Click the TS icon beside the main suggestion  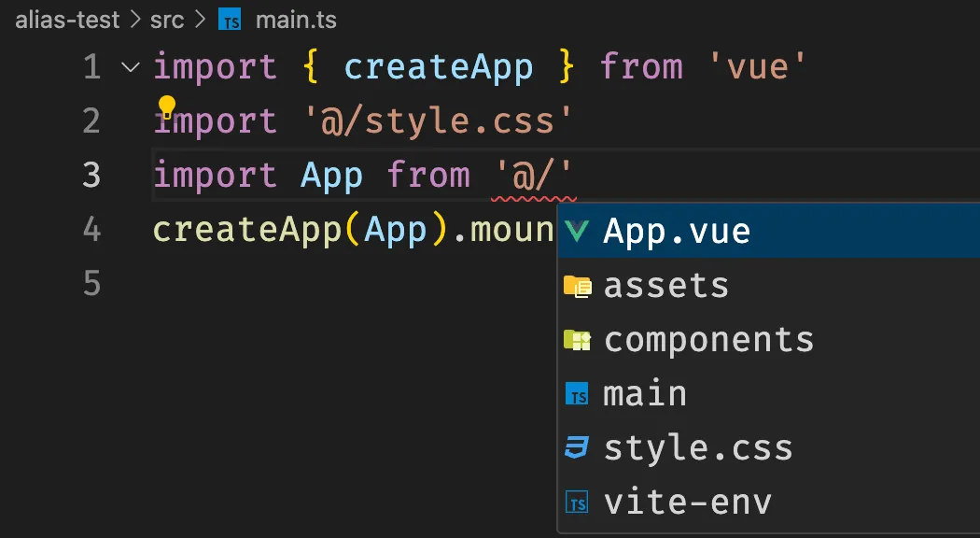(x=578, y=394)
